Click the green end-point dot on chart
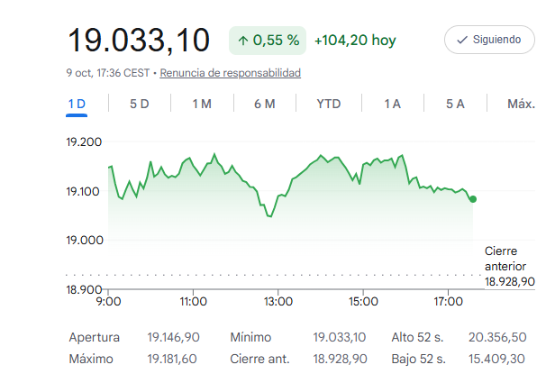The height and width of the screenshot is (392, 546). pos(473,199)
